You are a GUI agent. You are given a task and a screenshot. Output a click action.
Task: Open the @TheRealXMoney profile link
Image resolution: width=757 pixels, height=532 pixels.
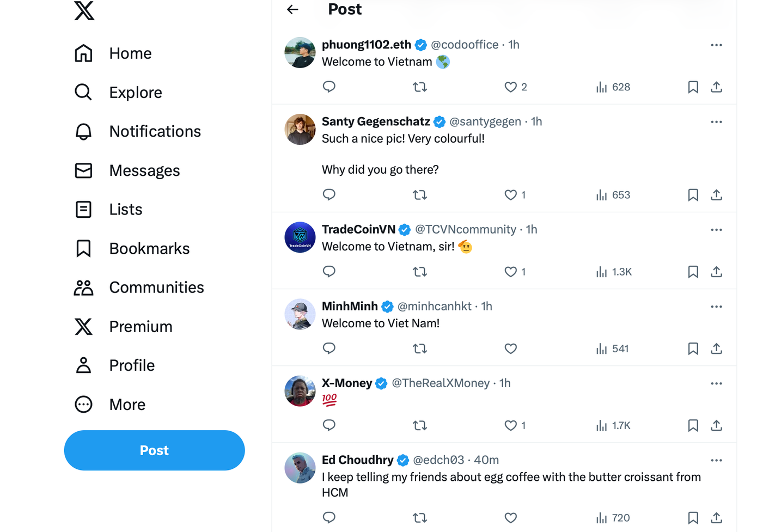[441, 383]
